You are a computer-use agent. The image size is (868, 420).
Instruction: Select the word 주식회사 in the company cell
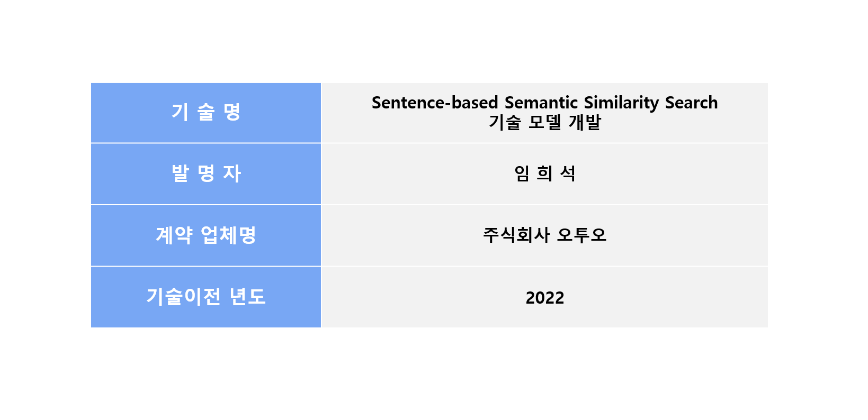point(516,235)
